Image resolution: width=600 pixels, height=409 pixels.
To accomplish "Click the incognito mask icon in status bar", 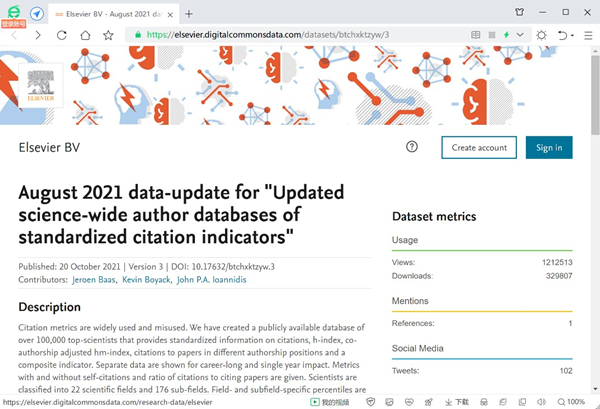I will point(484,402).
